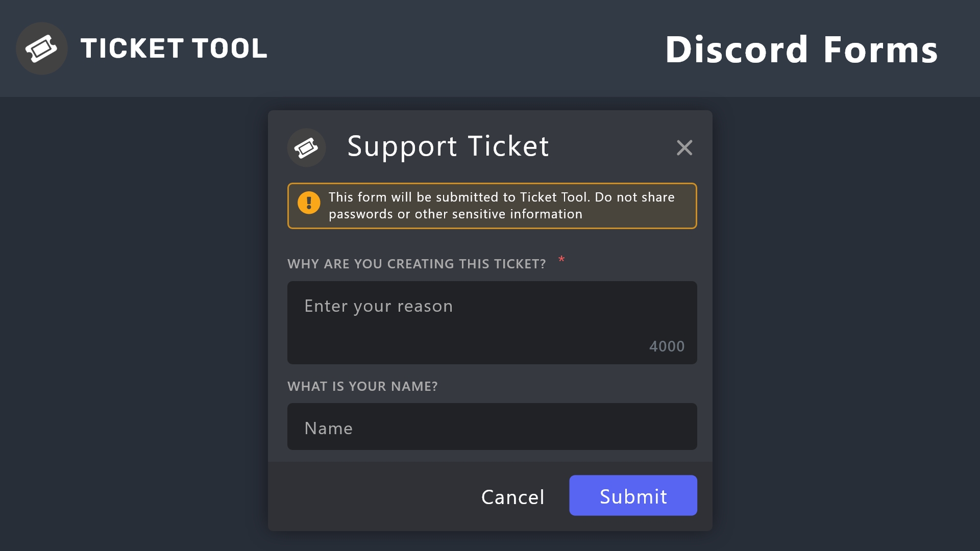Click the Discord Forms heading
Screen dimensions: 980x551
pyautogui.click(x=801, y=49)
